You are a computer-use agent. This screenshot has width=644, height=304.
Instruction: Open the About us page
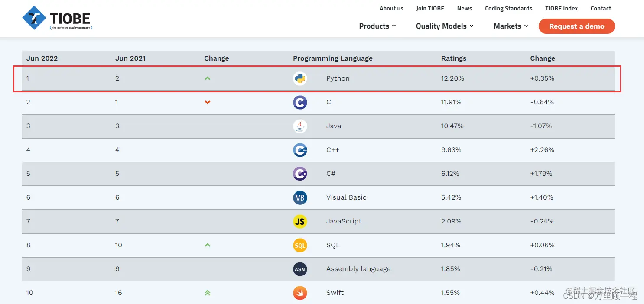[x=391, y=8]
